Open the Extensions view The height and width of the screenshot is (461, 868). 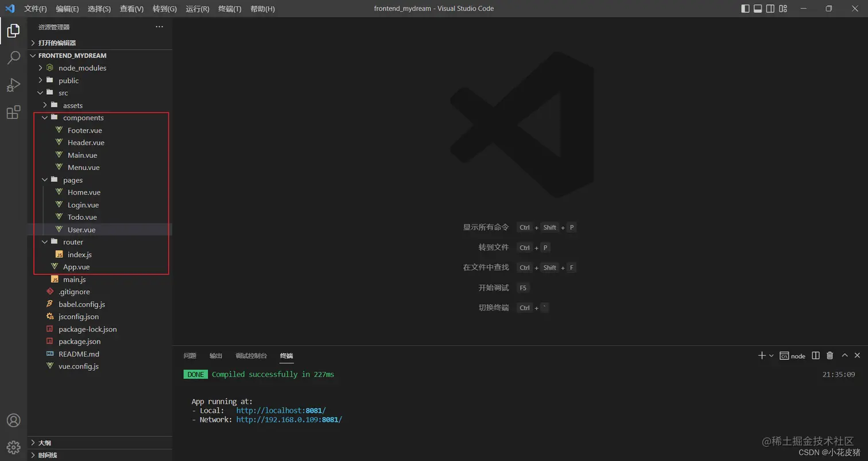pyautogui.click(x=13, y=112)
